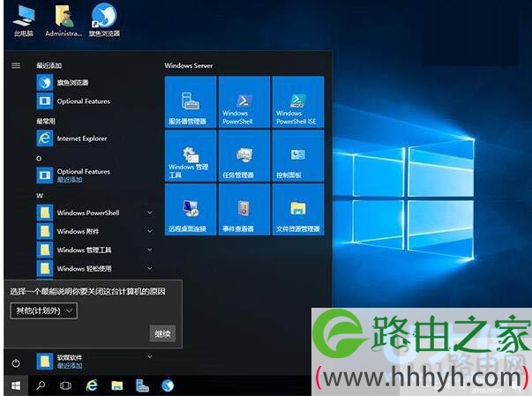
Task: Open the Windows 管理工具 tile
Action: pos(191,155)
